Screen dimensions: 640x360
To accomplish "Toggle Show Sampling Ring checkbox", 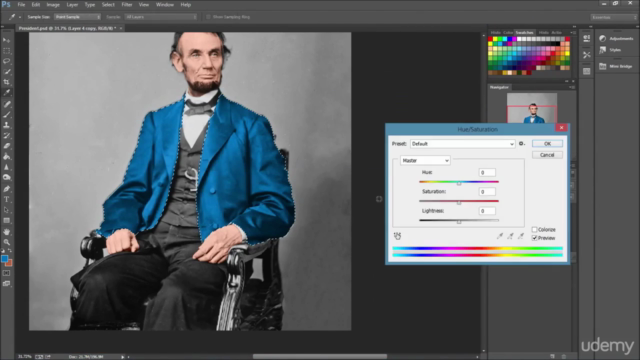I will point(208,17).
